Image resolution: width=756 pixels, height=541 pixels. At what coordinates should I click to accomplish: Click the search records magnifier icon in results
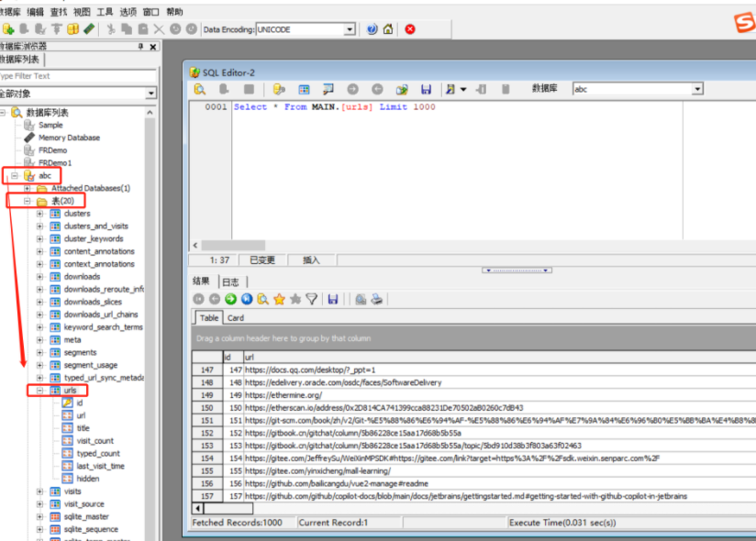coord(262,299)
